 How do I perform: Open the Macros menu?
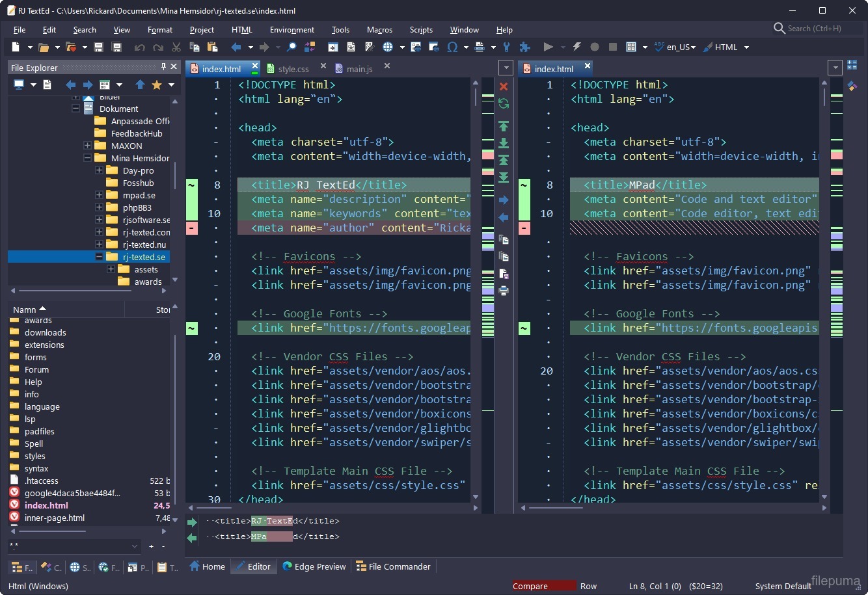pos(379,29)
